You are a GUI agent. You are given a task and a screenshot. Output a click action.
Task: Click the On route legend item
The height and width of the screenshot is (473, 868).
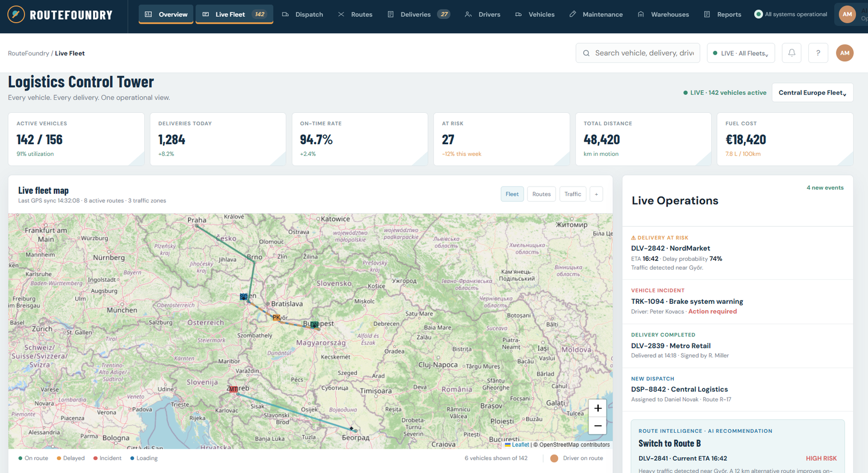pos(33,458)
